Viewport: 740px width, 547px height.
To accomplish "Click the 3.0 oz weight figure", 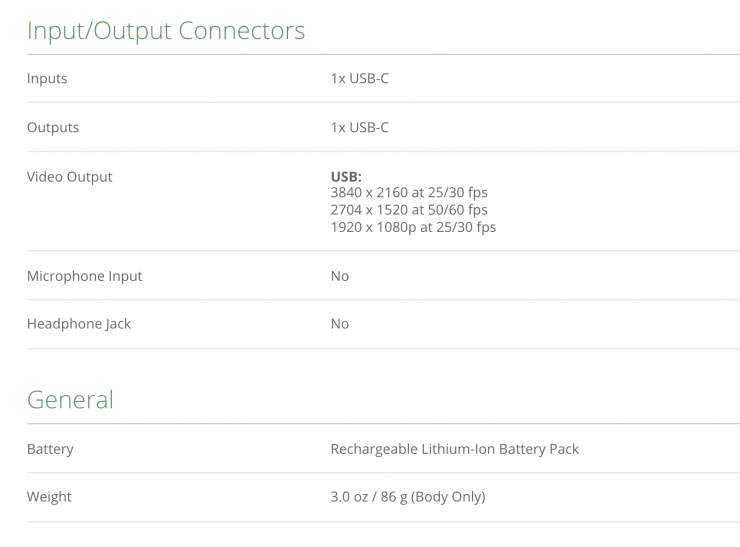I will pyautogui.click(x=349, y=497).
